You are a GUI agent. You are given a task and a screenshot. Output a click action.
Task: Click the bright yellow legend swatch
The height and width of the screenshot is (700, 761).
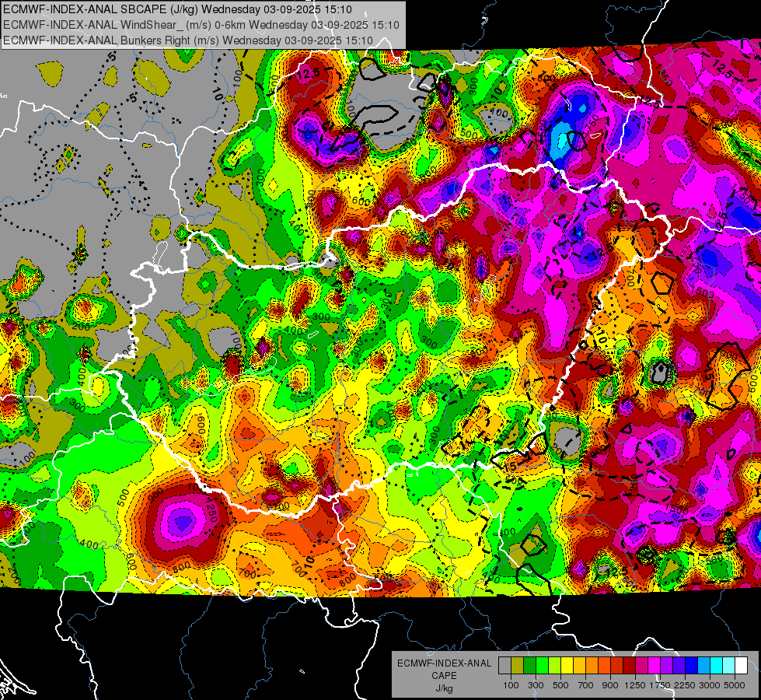click(567, 666)
